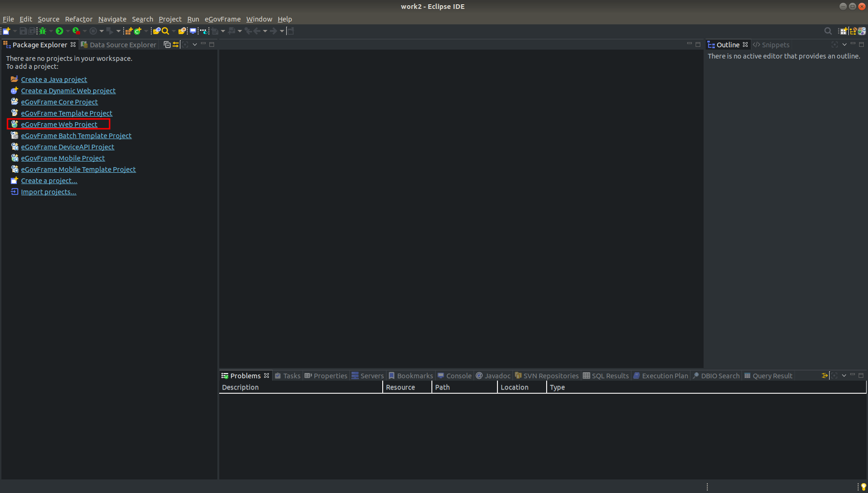This screenshot has width=868, height=493.
Task: Switch to the Execution Plan tab
Action: click(x=660, y=375)
